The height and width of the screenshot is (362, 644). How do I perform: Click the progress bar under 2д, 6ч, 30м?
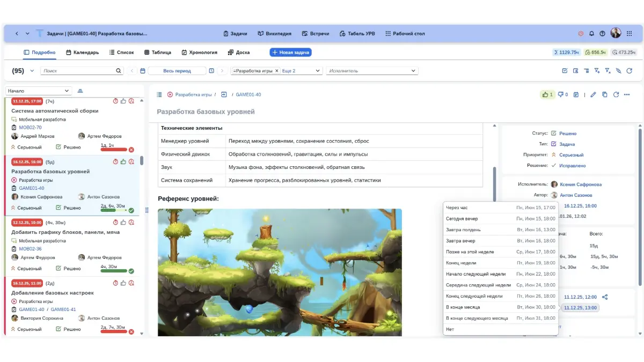point(114,210)
